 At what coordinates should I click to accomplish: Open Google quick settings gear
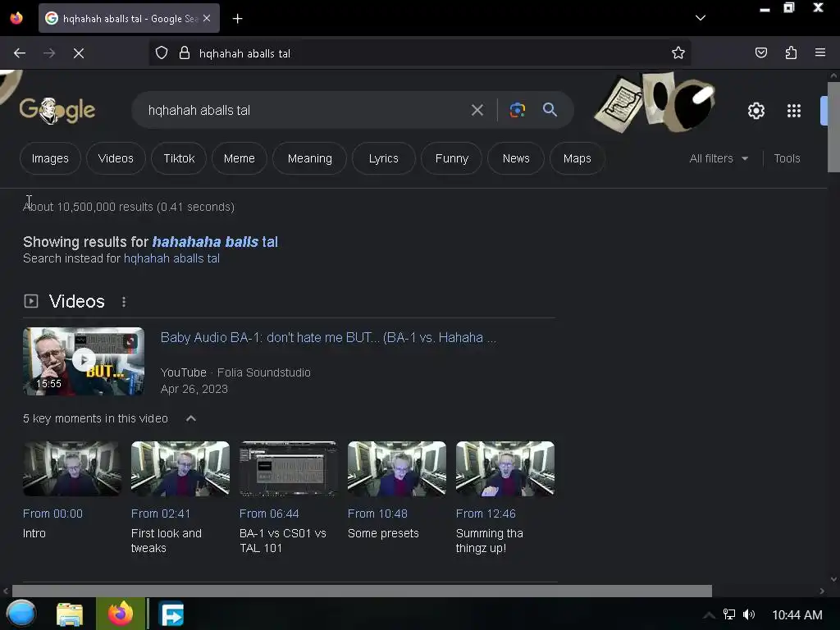[756, 111]
